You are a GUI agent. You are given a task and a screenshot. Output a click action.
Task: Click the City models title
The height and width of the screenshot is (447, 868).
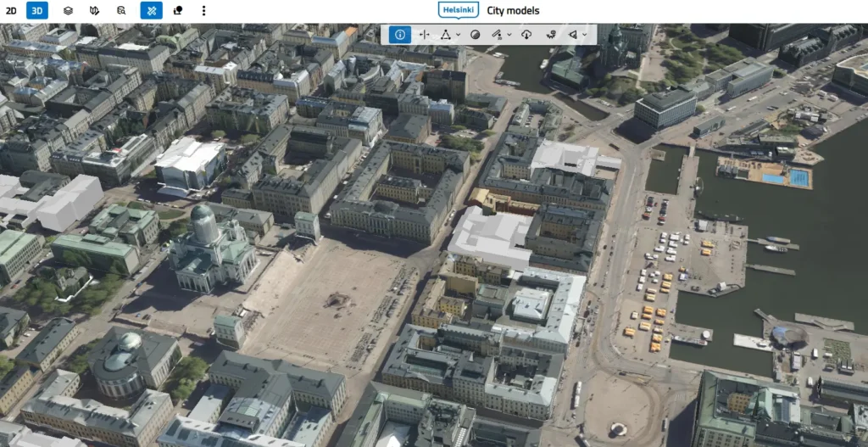coord(513,10)
